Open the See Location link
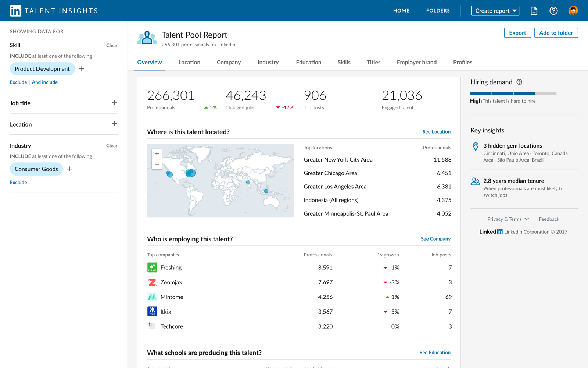 pyautogui.click(x=436, y=131)
